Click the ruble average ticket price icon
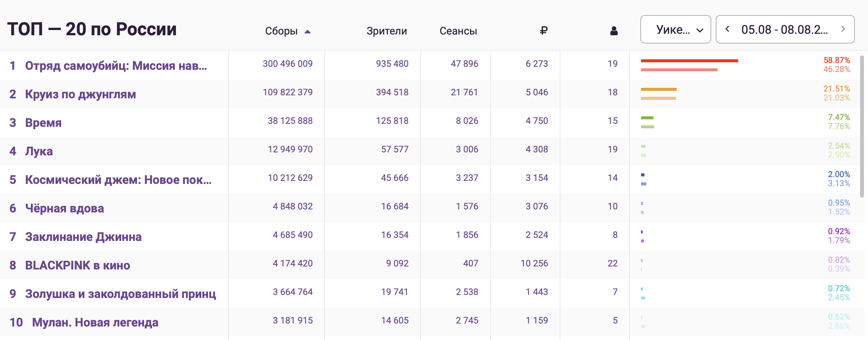 click(544, 31)
